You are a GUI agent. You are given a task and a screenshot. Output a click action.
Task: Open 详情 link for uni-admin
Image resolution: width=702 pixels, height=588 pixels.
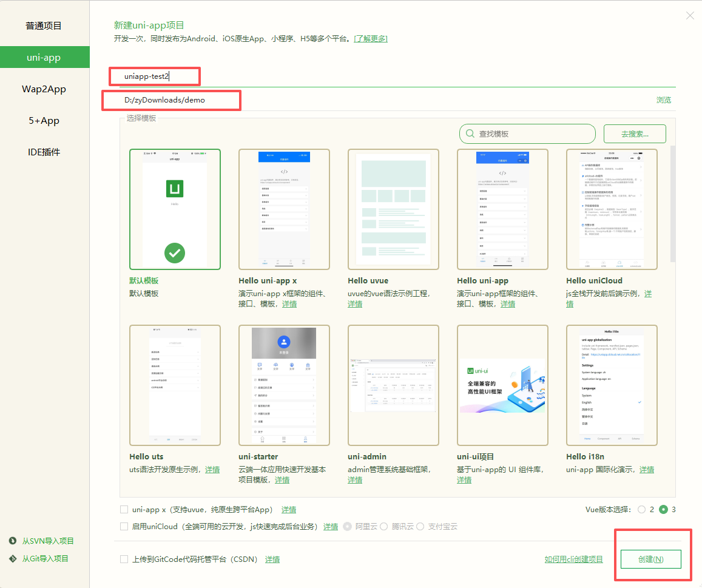click(x=355, y=479)
